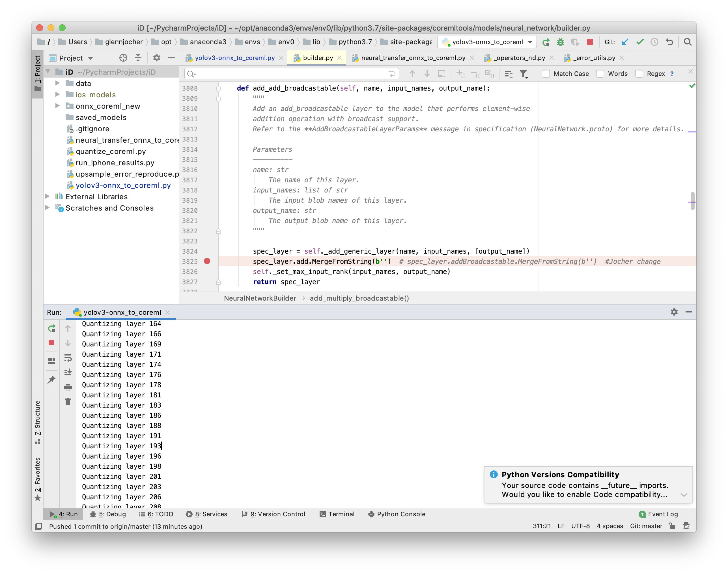Open the Terminal tool window
The height and width of the screenshot is (574, 728).
tap(341, 514)
